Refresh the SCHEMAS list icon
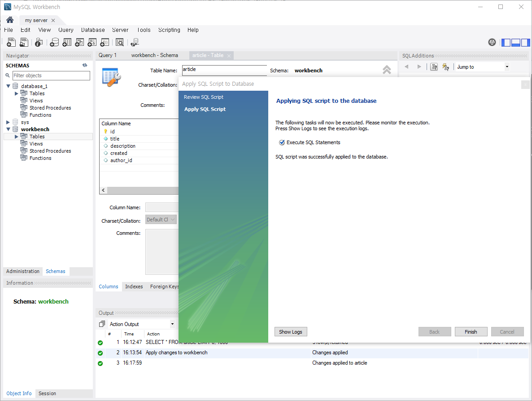The width and height of the screenshot is (532, 401). (x=85, y=65)
